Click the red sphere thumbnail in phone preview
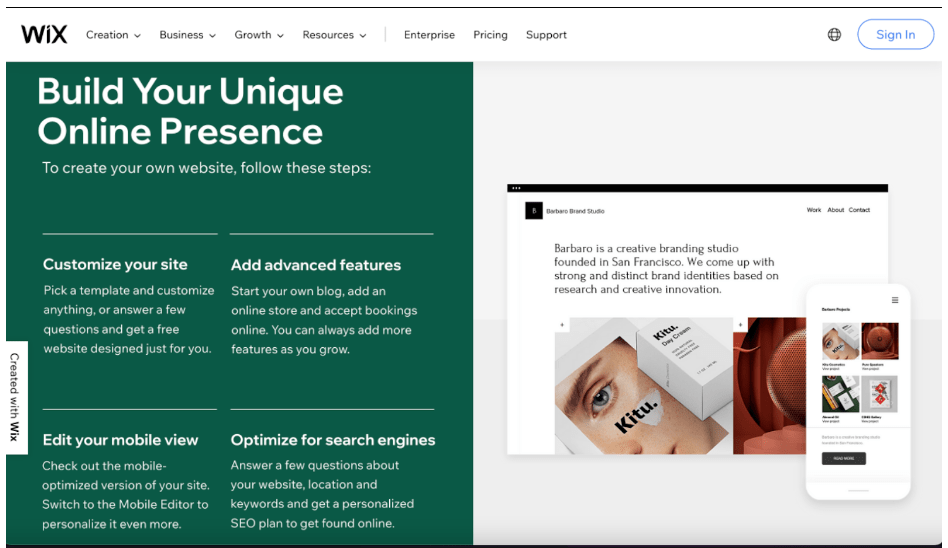 pyautogui.click(x=880, y=342)
